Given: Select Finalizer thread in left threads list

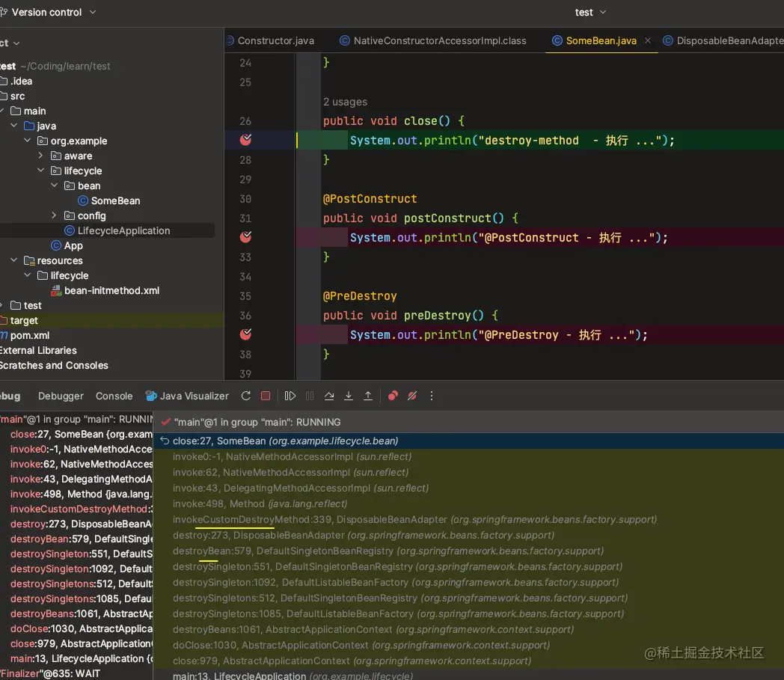Looking at the screenshot, I should [50, 673].
